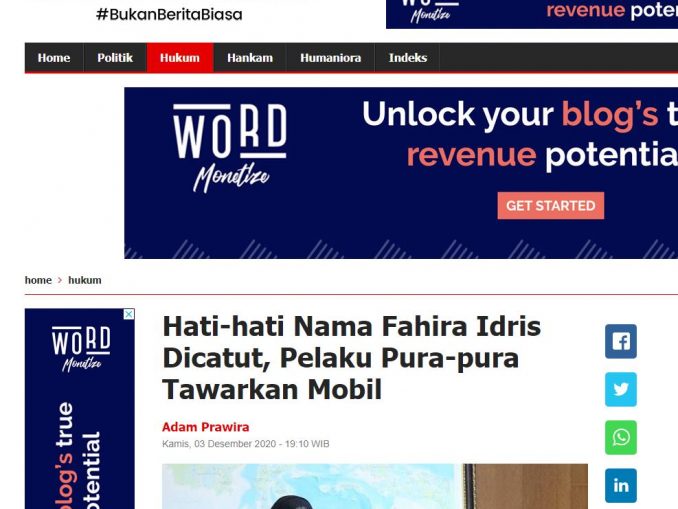This screenshot has width=678, height=509.
Task: Share article on LinkedIn icon
Action: point(620,485)
